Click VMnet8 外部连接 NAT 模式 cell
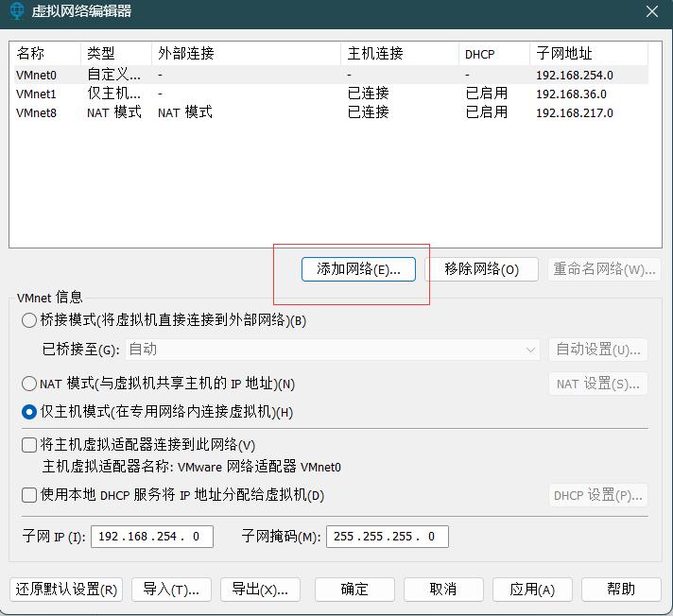The image size is (673, 616). (x=185, y=112)
